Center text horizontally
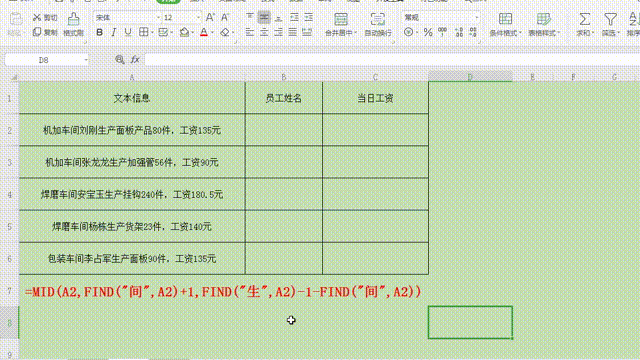The width and height of the screenshot is (640, 360). (x=264, y=32)
